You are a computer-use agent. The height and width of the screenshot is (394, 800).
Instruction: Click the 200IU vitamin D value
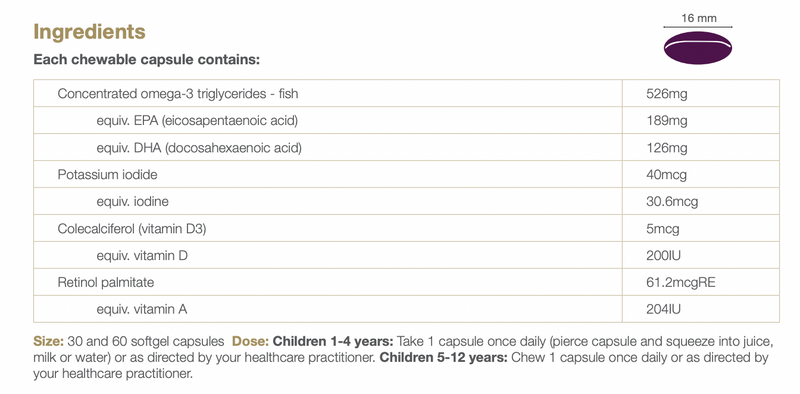coord(663,255)
